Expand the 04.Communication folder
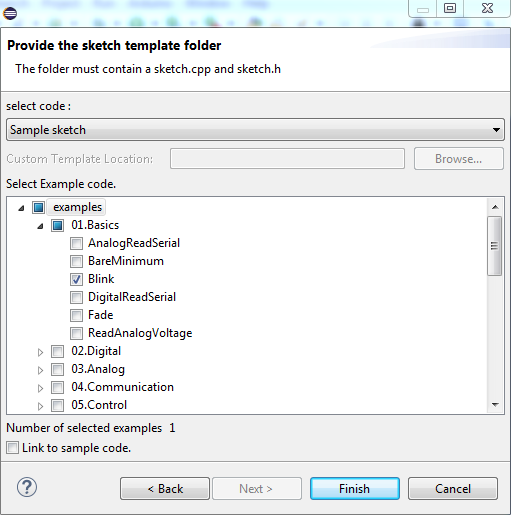This screenshot has width=511, height=515. pyautogui.click(x=40, y=388)
